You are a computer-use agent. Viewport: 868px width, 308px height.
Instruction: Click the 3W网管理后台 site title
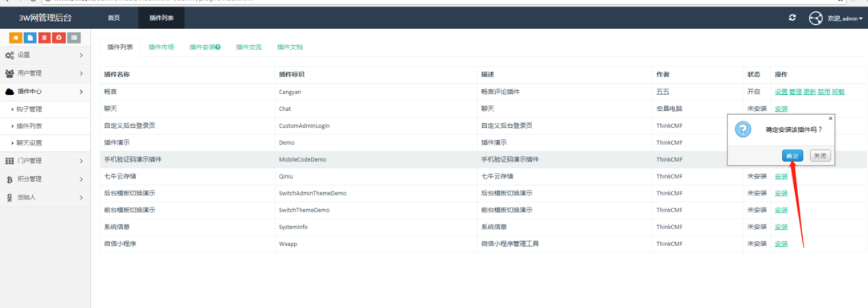[45, 18]
